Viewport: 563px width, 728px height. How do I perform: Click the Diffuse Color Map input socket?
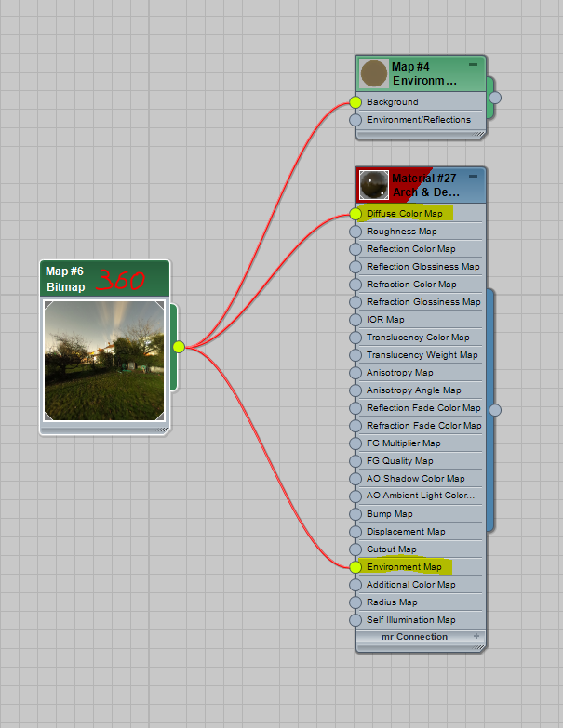[355, 214]
